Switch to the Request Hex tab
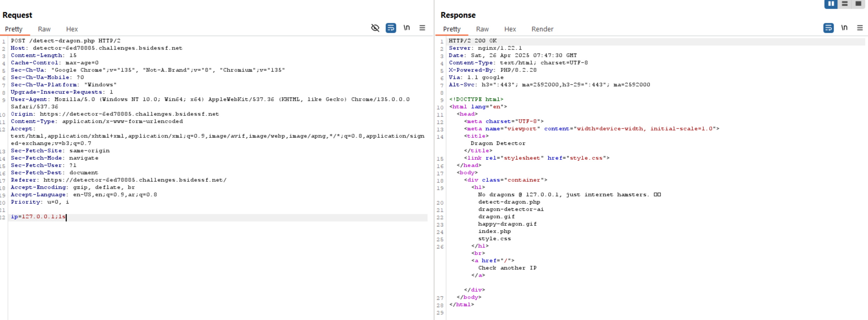The width and height of the screenshot is (868, 320). point(72,29)
